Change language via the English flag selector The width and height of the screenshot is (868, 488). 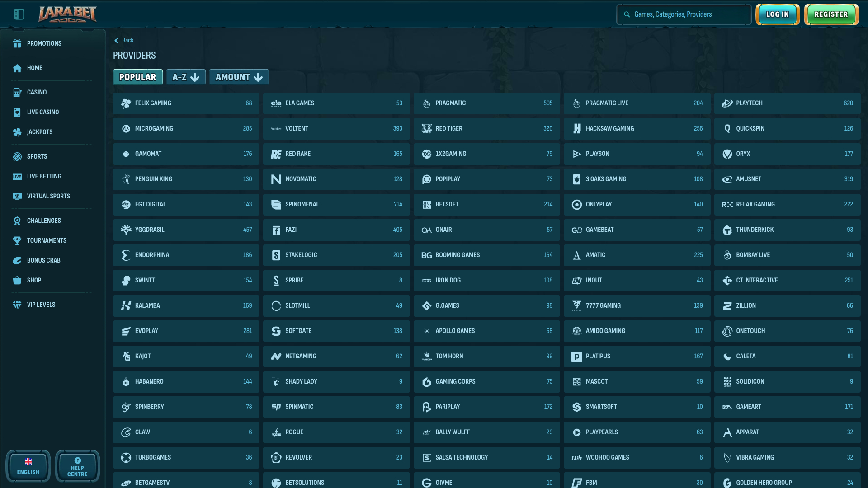(28, 466)
